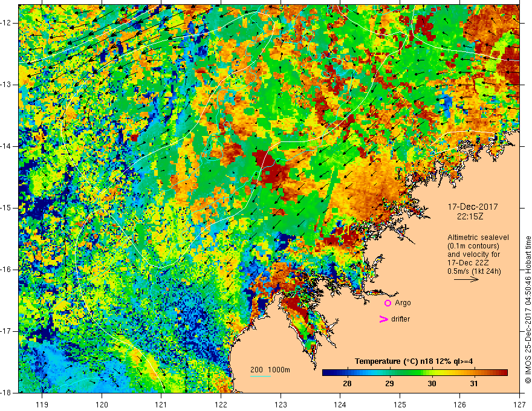The width and height of the screenshot is (532, 411).
Task: Click the time '22:15Z' text
Action: tap(470, 216)
